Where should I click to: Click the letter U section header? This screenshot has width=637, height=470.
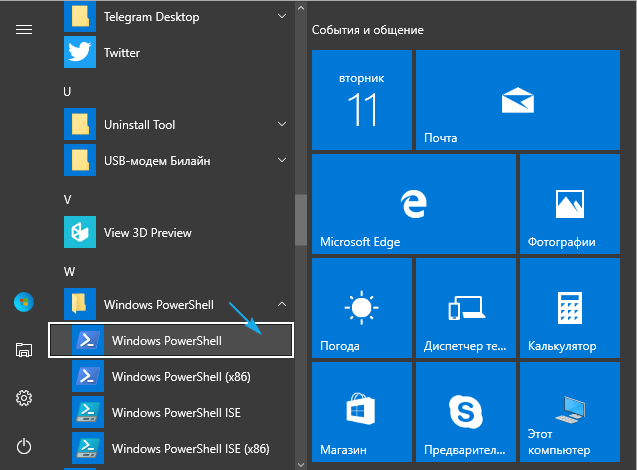67,91
